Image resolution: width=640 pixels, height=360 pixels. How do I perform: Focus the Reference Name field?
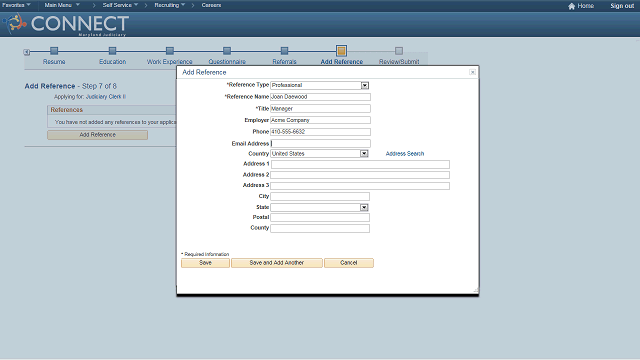tap(320, 97)
